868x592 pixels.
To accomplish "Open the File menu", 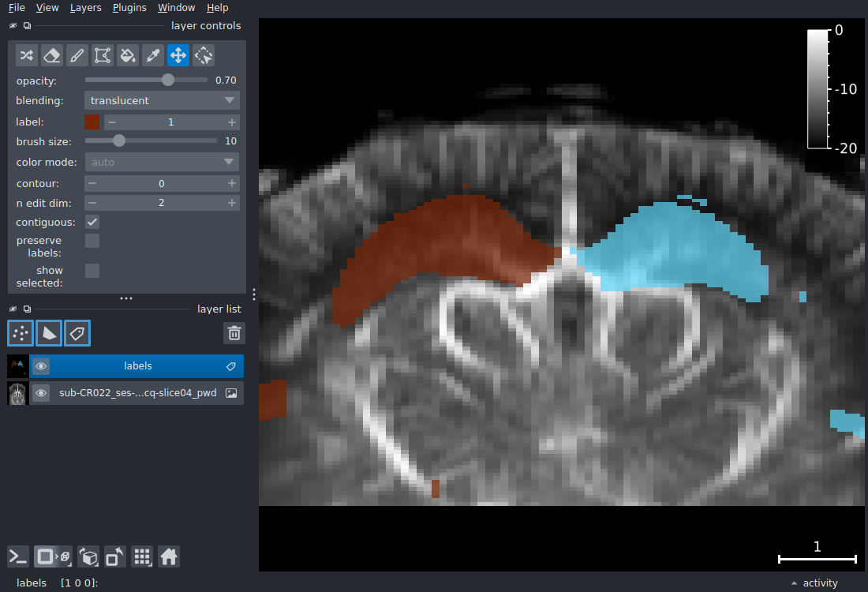I will (17, 8).
